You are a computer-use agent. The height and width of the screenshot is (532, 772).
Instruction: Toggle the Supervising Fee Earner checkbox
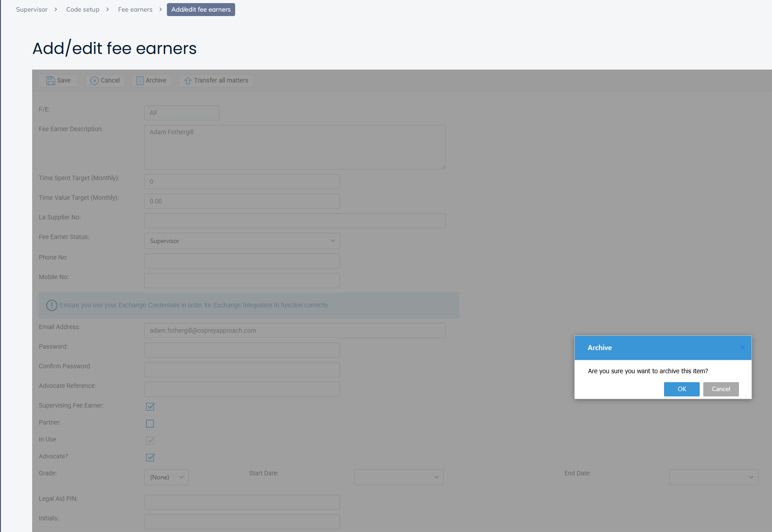[150, 407]
